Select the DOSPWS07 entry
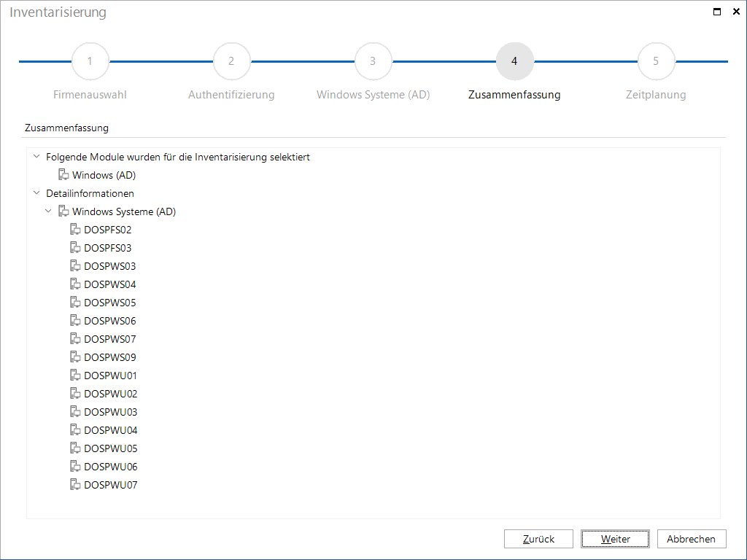 [x=110, y=338]
